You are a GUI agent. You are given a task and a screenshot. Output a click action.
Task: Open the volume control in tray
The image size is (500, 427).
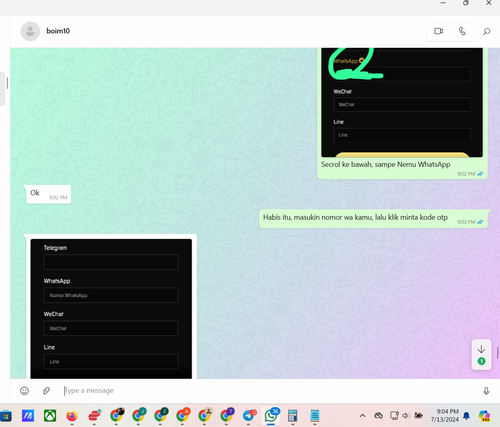coord(405,416)
